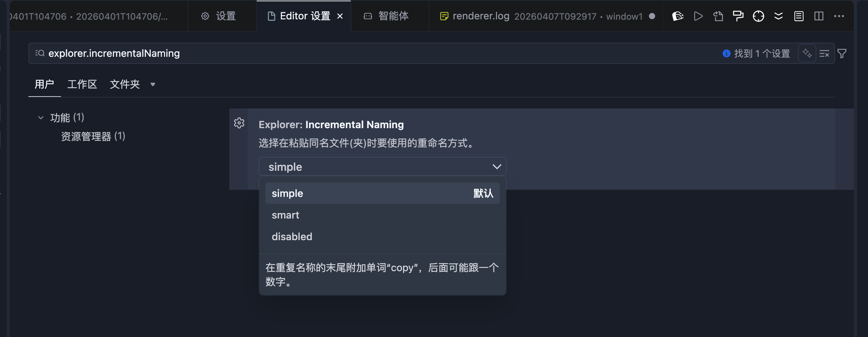This screenshot has height=337, width=868.
Task: Open the gear menu for Incremental Naming
Action: (239, 123)
